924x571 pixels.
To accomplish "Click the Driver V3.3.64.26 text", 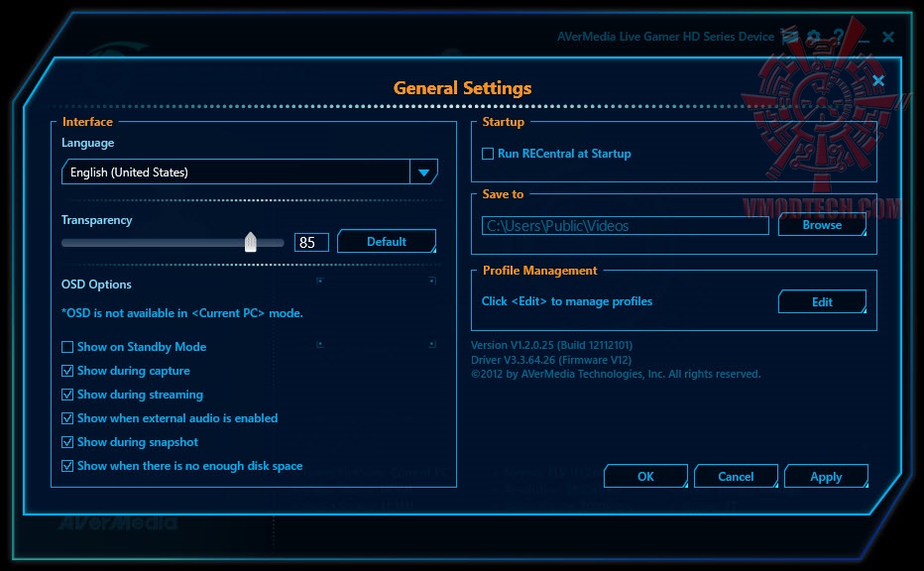I will pyautogui.click(x=551, y=360).
